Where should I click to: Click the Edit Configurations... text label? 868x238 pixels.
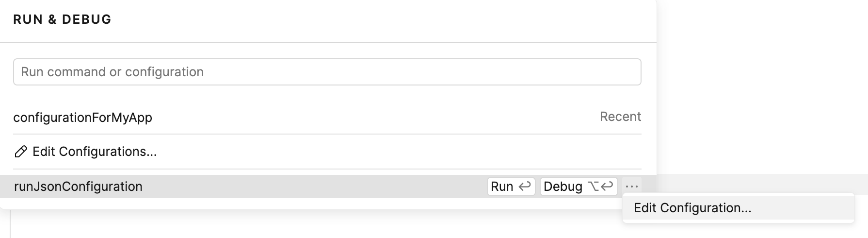tap(95, 152)
